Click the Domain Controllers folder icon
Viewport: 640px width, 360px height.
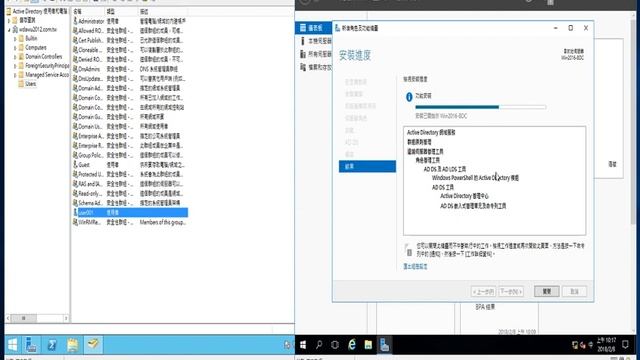(x=21, y=57)
